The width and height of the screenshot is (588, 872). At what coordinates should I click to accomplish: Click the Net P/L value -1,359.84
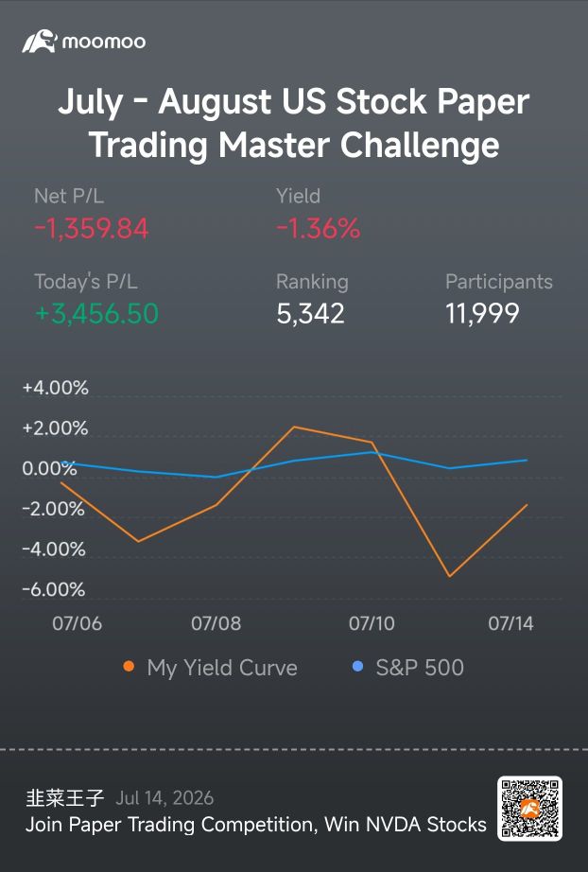92,229
